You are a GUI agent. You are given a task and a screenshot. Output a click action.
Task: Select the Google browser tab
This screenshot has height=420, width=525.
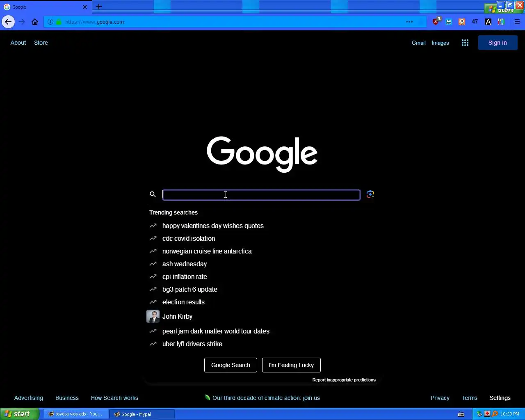click(x=45, y=7)
